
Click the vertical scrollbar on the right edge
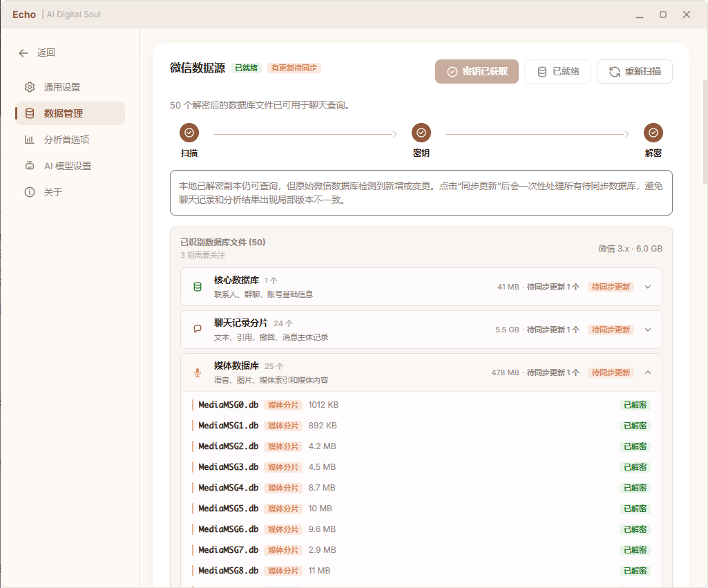pyautogui.click(x=705, y=131)
